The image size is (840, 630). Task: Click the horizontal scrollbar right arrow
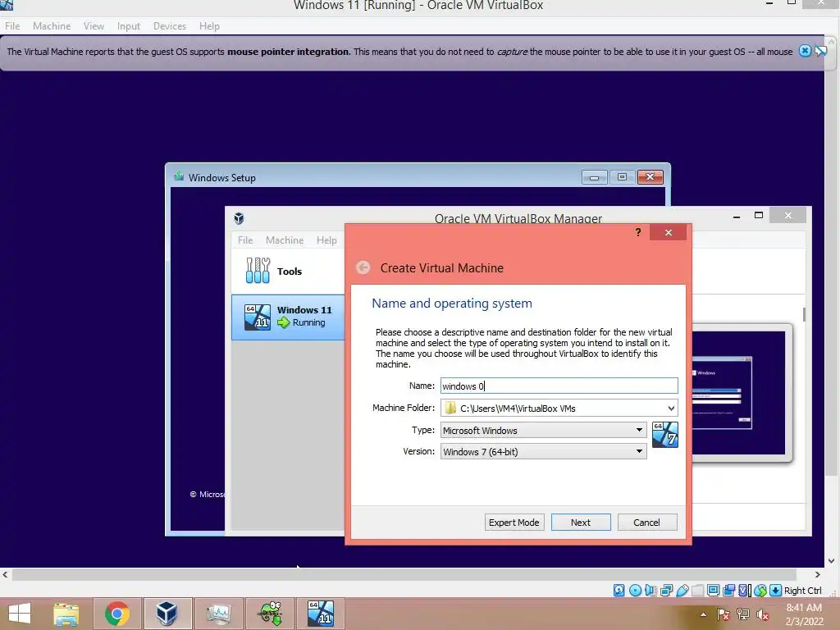coord(818,574)
